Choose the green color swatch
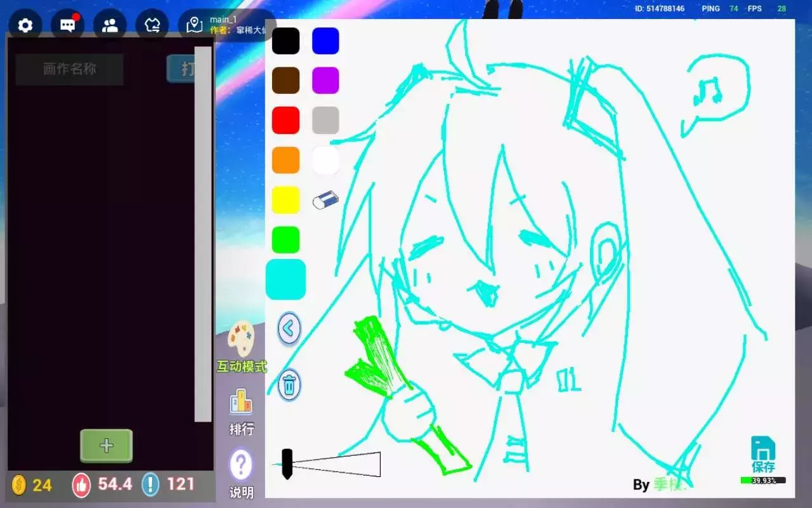This screenshot has width=812, height=508. point(285,239)
